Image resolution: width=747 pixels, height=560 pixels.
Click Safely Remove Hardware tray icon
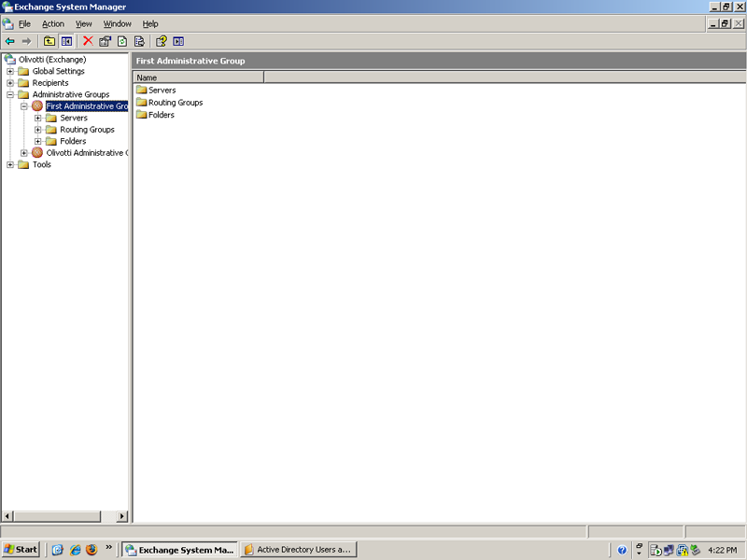(696, 550)
